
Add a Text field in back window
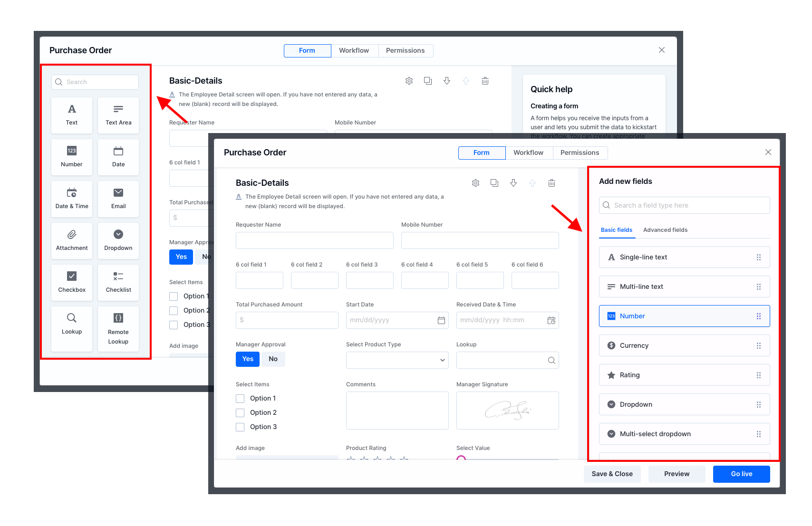click(x=72, y=115)
